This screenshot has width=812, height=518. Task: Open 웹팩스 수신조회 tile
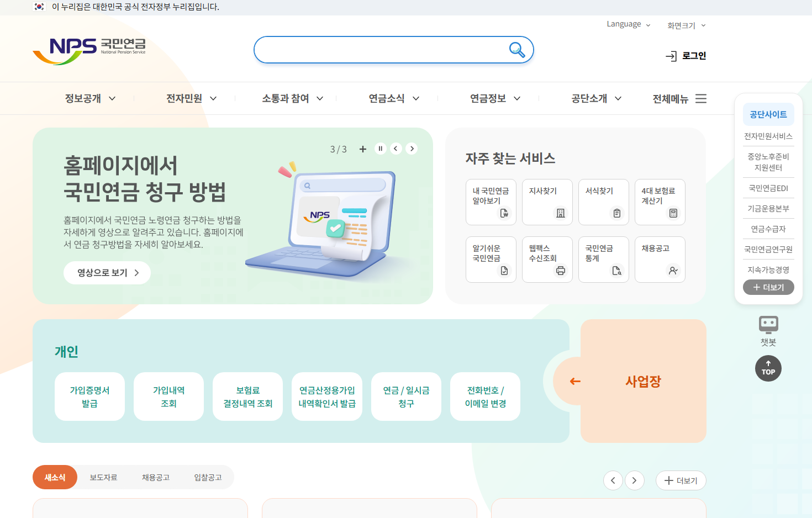(547, 260)
